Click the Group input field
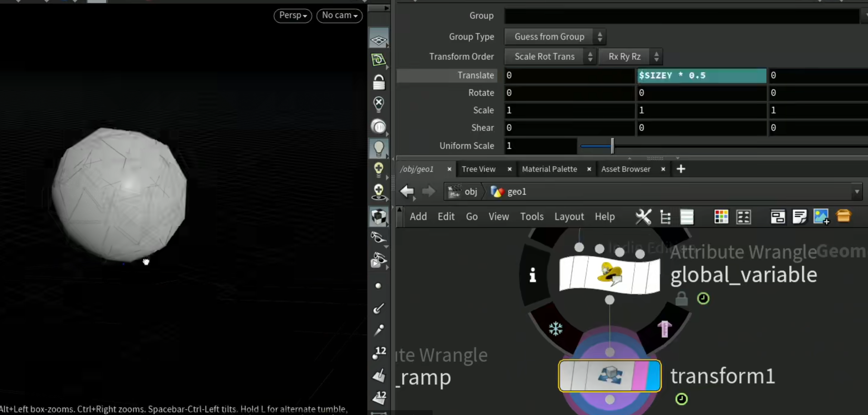Screen dimensions: 868x415 click(682, 16)
